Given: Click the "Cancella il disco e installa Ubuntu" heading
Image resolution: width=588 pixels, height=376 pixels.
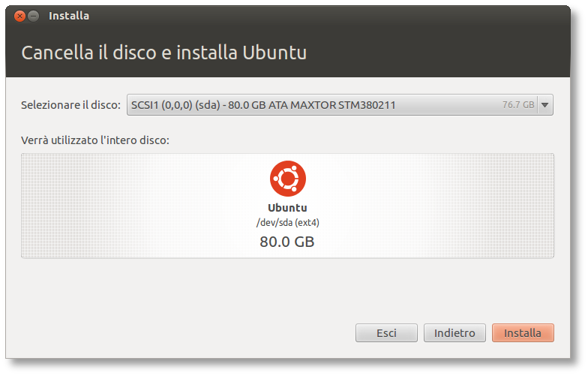Looking at the screenshot, I should pos(163,53).
